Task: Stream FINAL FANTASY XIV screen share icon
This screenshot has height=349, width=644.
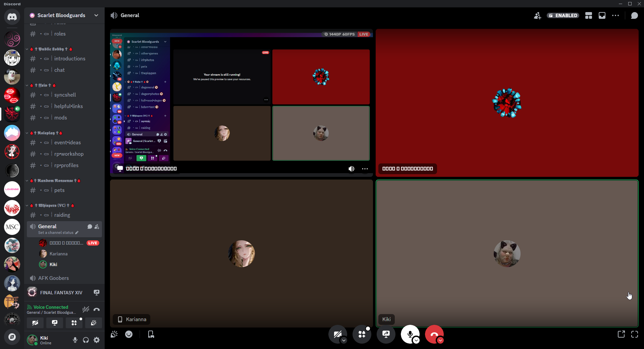Action: (x=97, y=293)
